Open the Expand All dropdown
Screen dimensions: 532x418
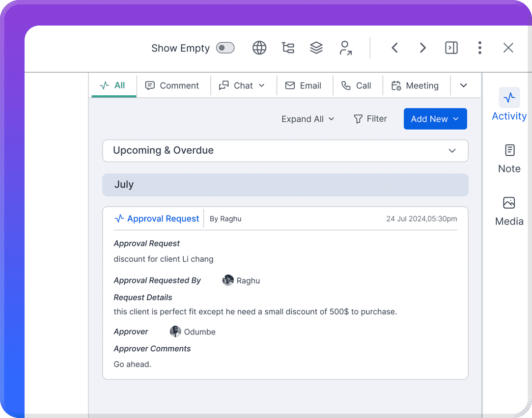[x=308, y=119]
